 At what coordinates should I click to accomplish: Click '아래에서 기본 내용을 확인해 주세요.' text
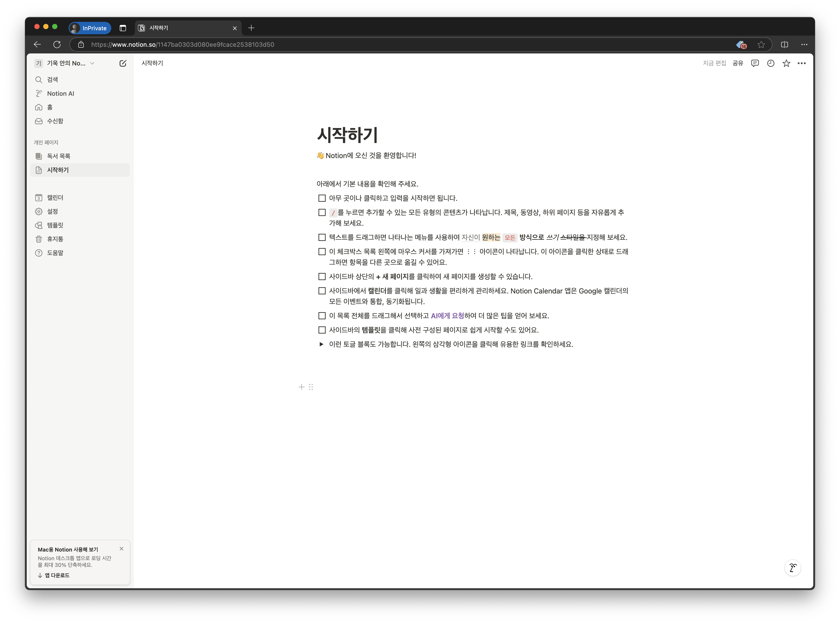(x=367, y=184)
